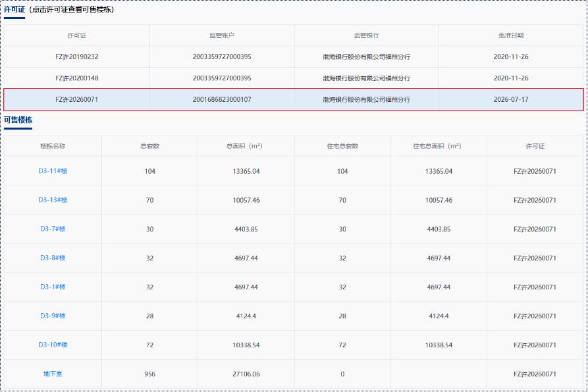Image resolution: width=588 pixels, height=392 pixels.
Task: Select the 可售楼栋 section heading tab
Action: click(x=18, y=120)
